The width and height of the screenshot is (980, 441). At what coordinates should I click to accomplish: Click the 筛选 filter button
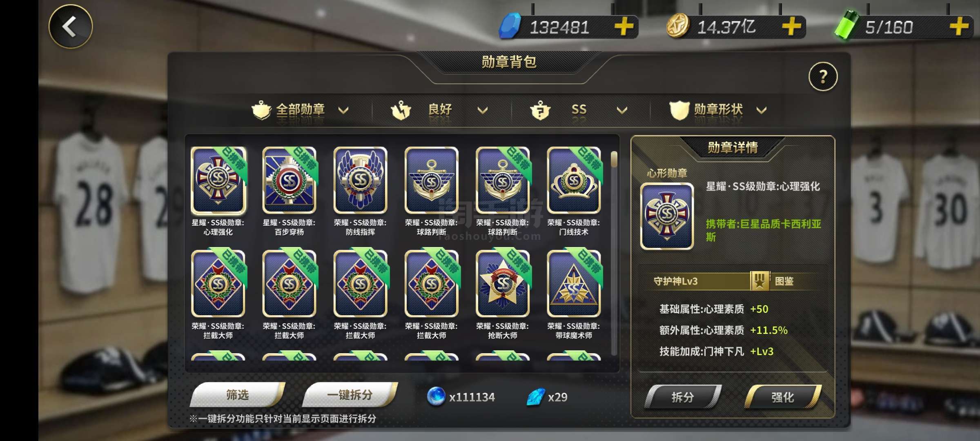point(238,395)
